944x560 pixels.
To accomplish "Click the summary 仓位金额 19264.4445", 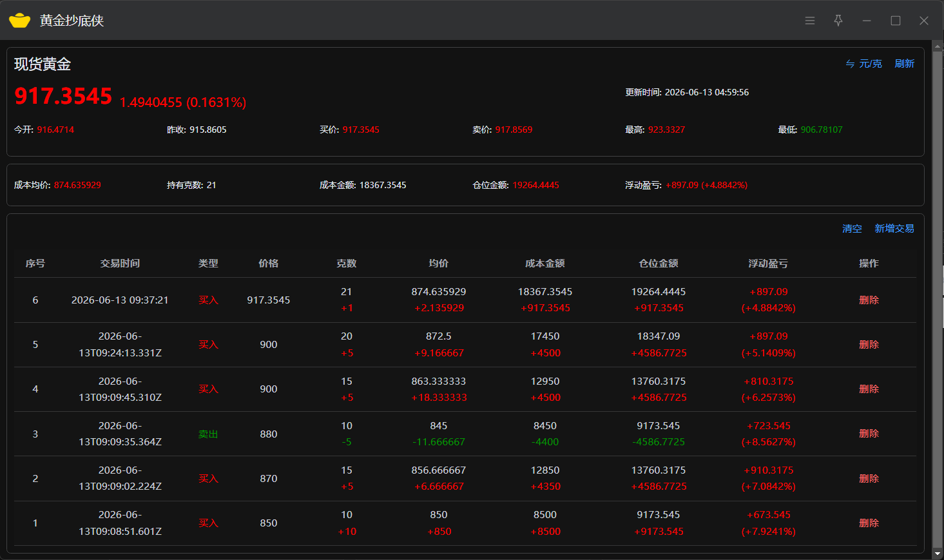I will pyautogui.click(x=536, y=185).
